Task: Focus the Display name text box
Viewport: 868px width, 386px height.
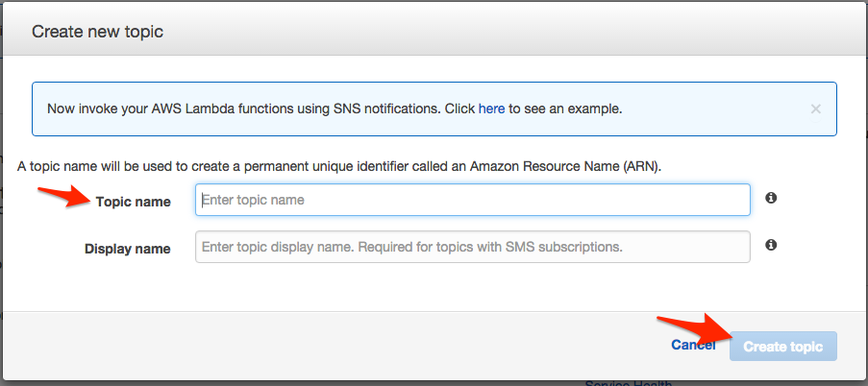Action: click(472, 247)
